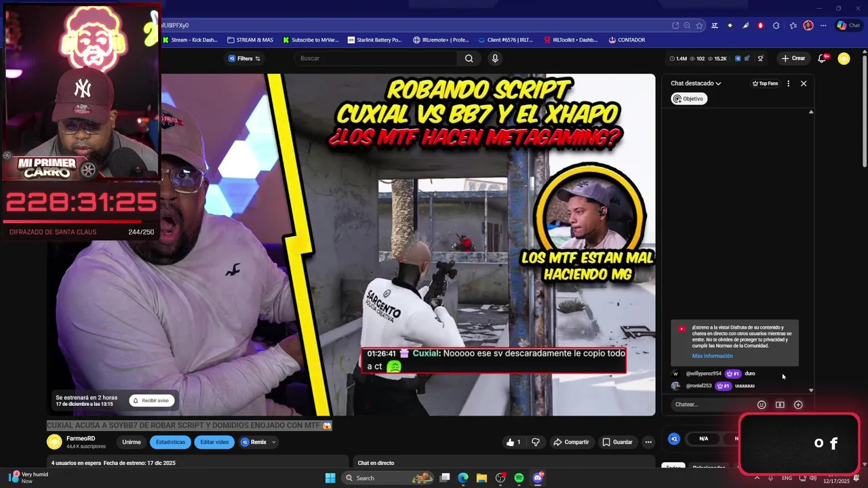Toggle the Recibir aviso reminder
This screenshot has height=488, width=868.
151,401
